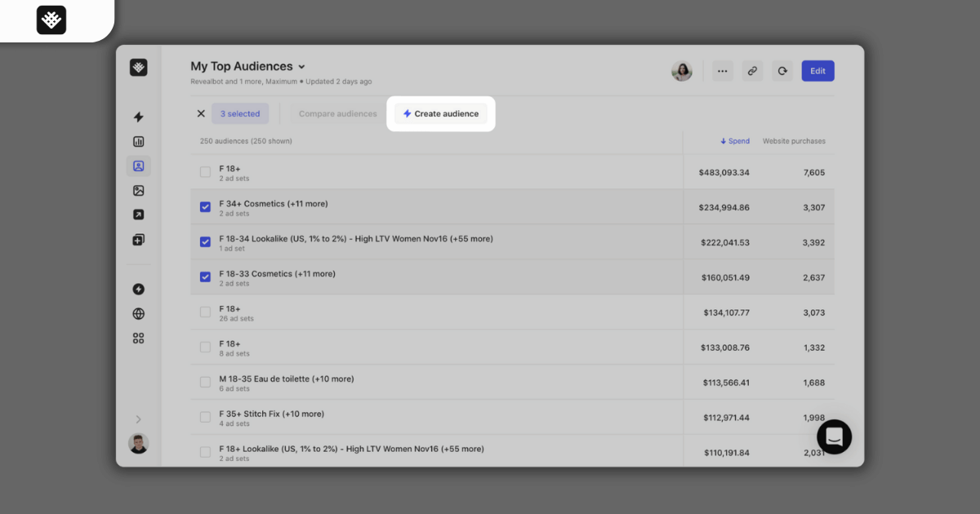The image size is (980, 514).
Task: Clear the selection with the X icon
Action: tap(201, 113)
